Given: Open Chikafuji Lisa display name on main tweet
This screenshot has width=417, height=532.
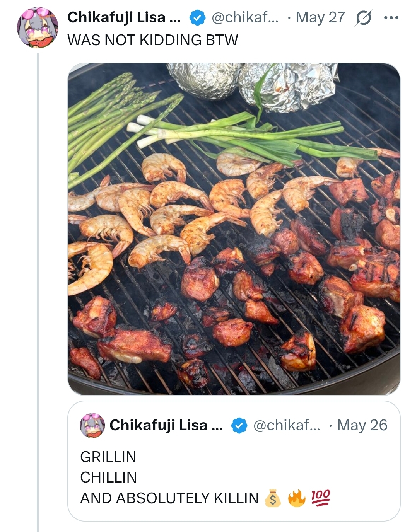Looking at the screenshot, I should pos(124,17).
